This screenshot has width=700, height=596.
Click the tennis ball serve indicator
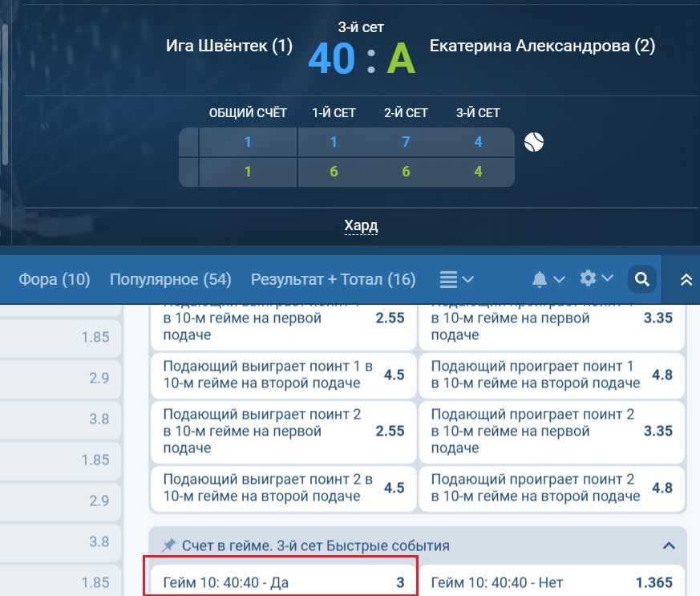tap(534, 142)
